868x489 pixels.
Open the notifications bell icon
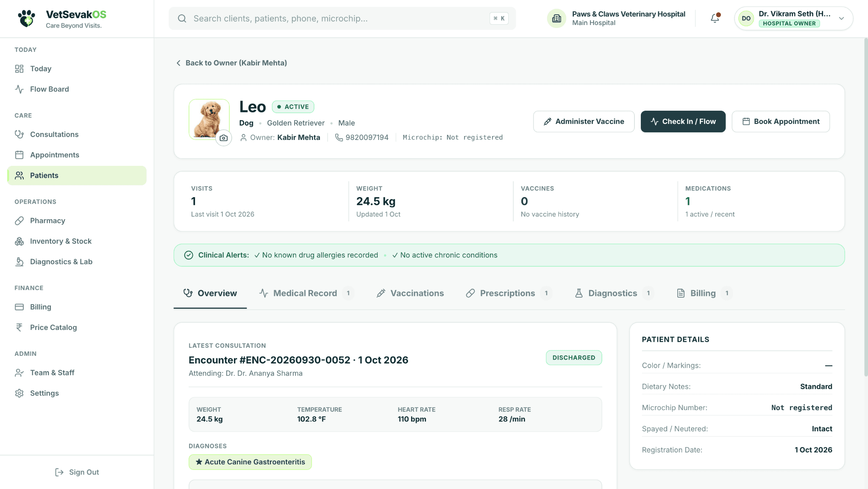[715, 18]
